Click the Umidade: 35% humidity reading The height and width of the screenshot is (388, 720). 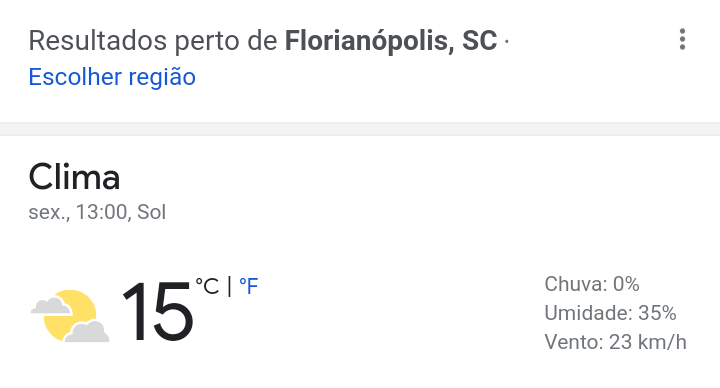coord(610,313)
